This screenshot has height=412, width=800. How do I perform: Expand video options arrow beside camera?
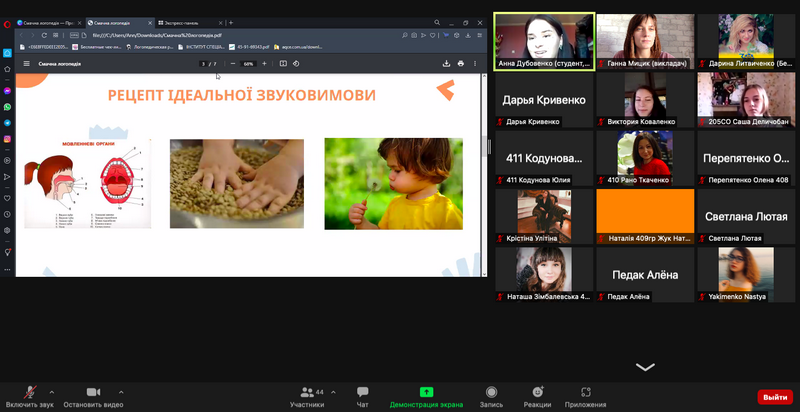click(x=121, y=392)
